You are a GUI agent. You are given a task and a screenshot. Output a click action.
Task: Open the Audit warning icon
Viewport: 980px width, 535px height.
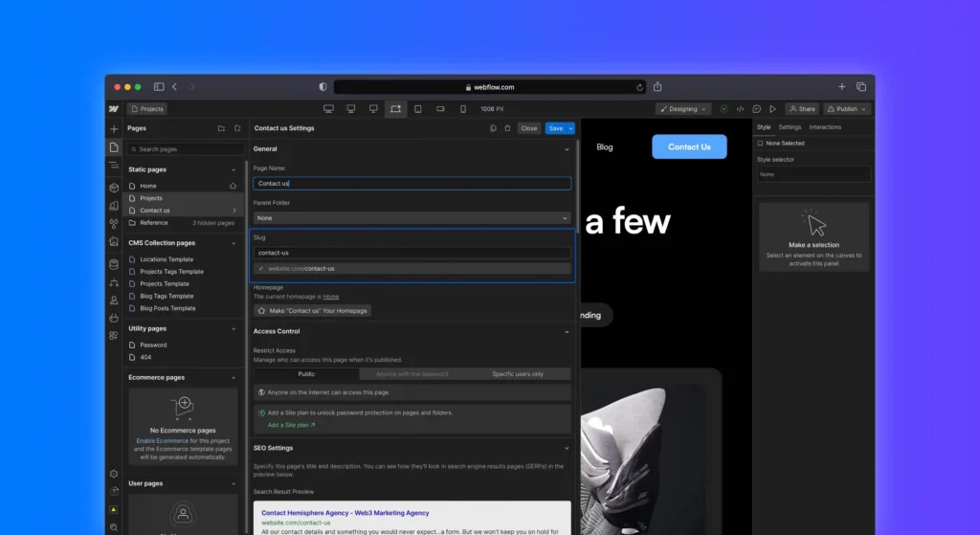point(114,509)
